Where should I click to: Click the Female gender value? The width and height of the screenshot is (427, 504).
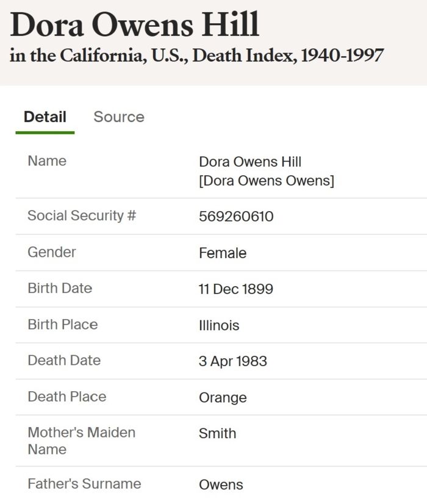223,253
